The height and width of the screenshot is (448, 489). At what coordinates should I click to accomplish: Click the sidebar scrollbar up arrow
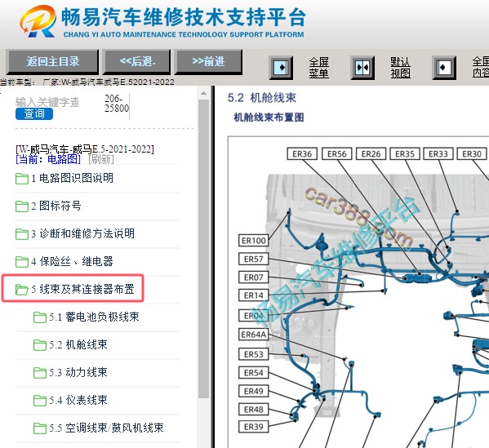(203, 93)
